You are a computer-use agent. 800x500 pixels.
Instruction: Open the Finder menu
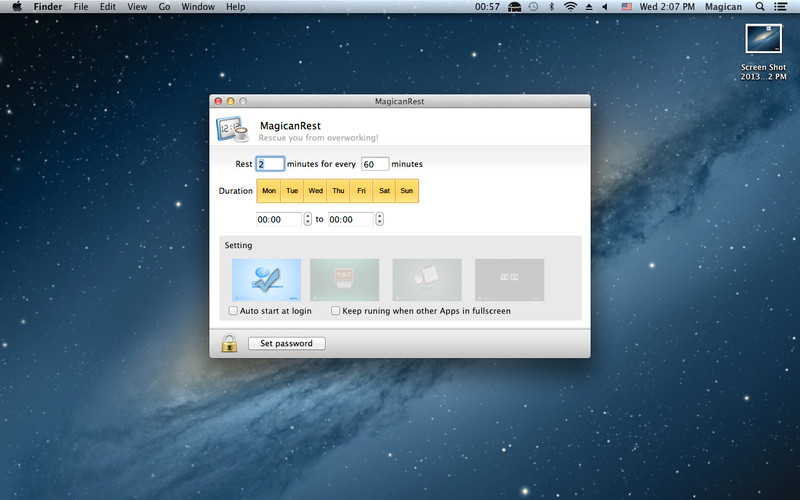click(x=47, y=7)
